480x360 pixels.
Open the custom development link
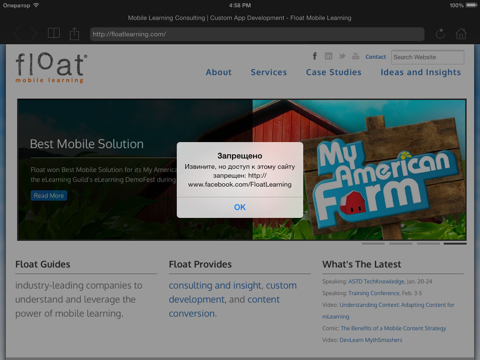coord(233,292)
